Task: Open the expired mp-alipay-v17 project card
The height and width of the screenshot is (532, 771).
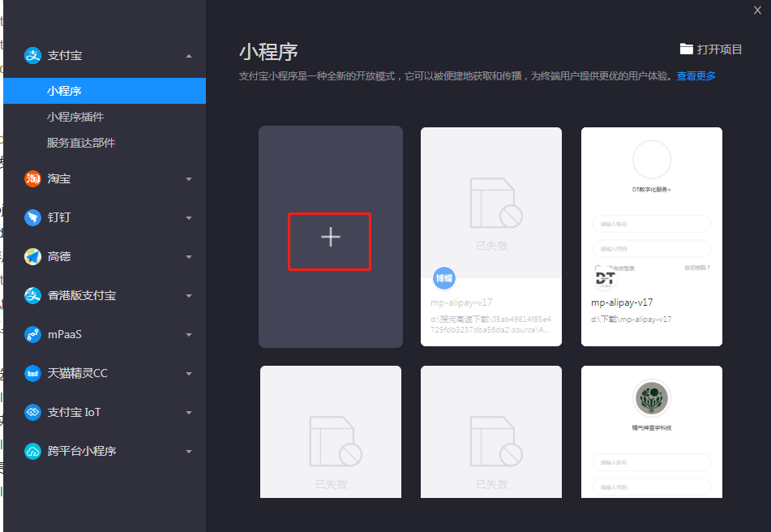Action: [491, 237]
